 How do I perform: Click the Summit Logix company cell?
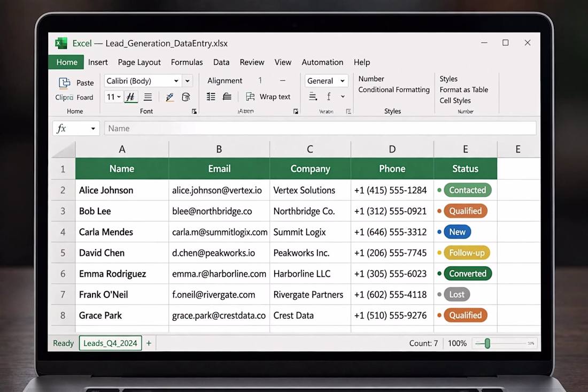310,232
